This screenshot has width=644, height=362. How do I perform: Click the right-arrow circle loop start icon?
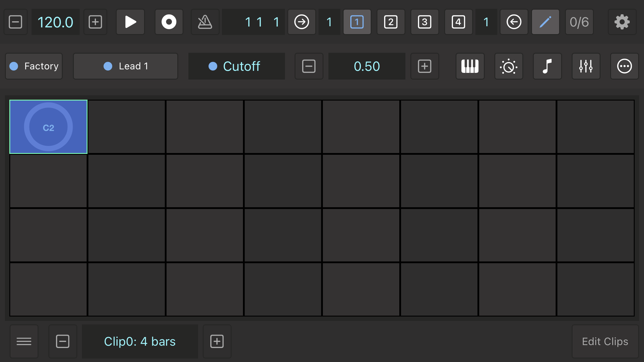(x=302, y=22)
